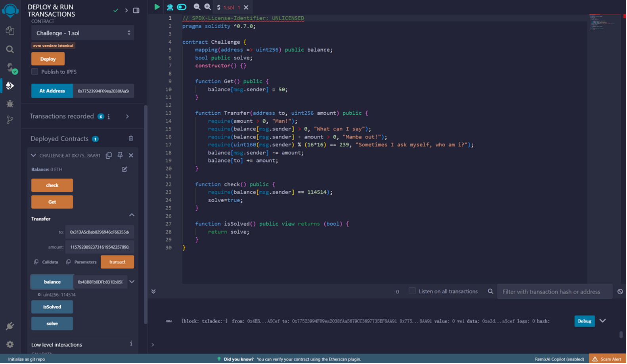627x364 pixels.
Task: Click the orange Get function button
Action: (52, 202)
